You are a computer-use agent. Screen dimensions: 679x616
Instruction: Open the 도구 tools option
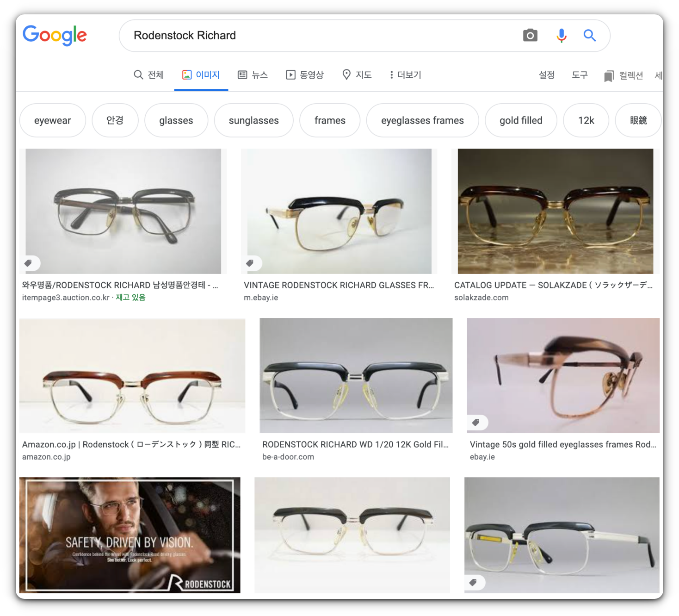pos(580,75)
